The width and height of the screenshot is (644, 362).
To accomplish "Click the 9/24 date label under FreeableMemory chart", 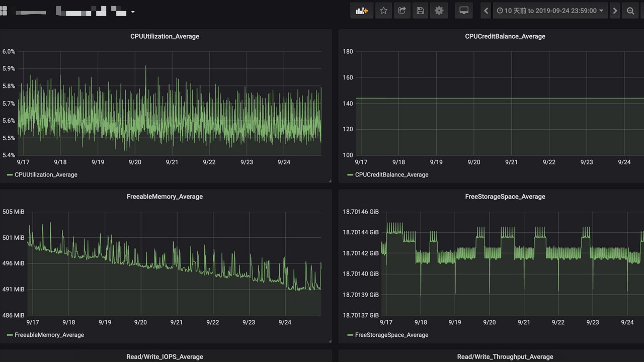I will (284, 322).
